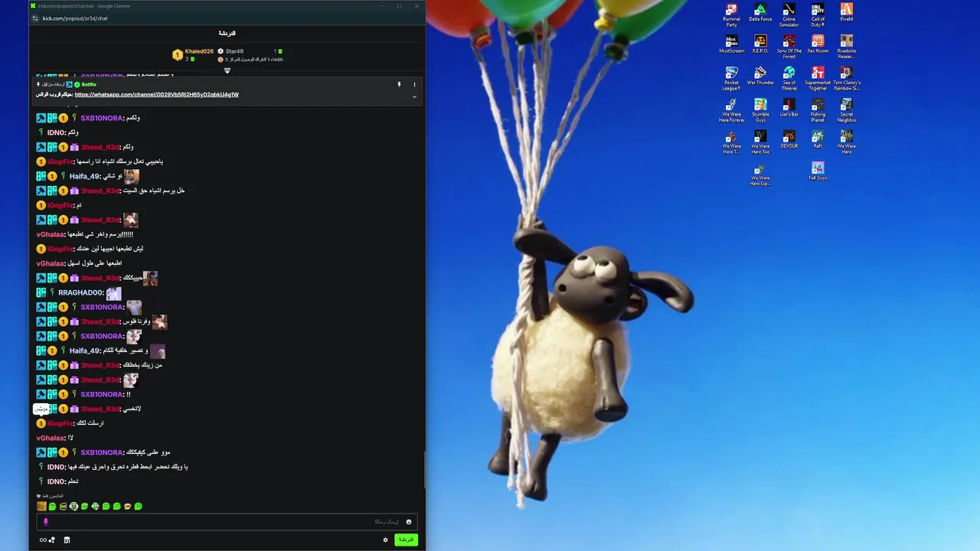The height and width of the screenshot is (551, 980).
Task: Select the first golden emote in emote row
Action: point(41,506)
